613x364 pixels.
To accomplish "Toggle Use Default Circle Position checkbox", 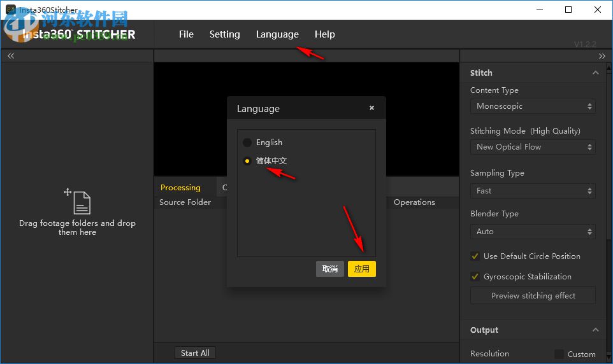I will tap(475, 256).
